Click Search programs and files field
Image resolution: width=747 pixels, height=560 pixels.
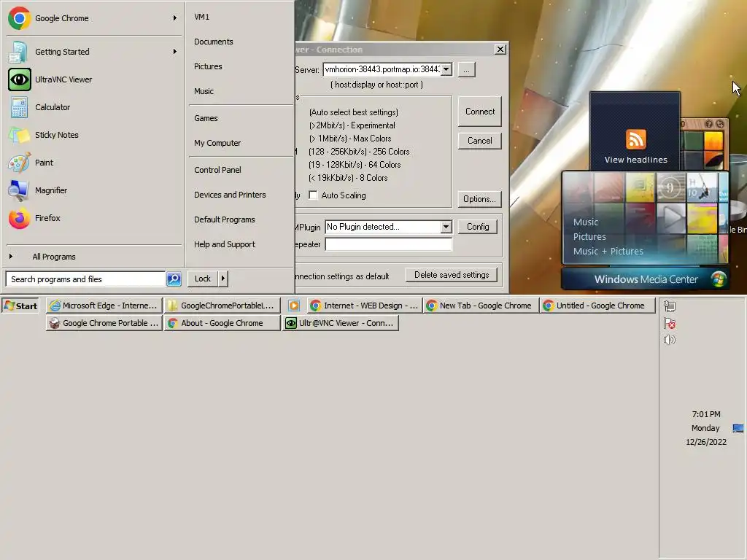tap(86, 279)
